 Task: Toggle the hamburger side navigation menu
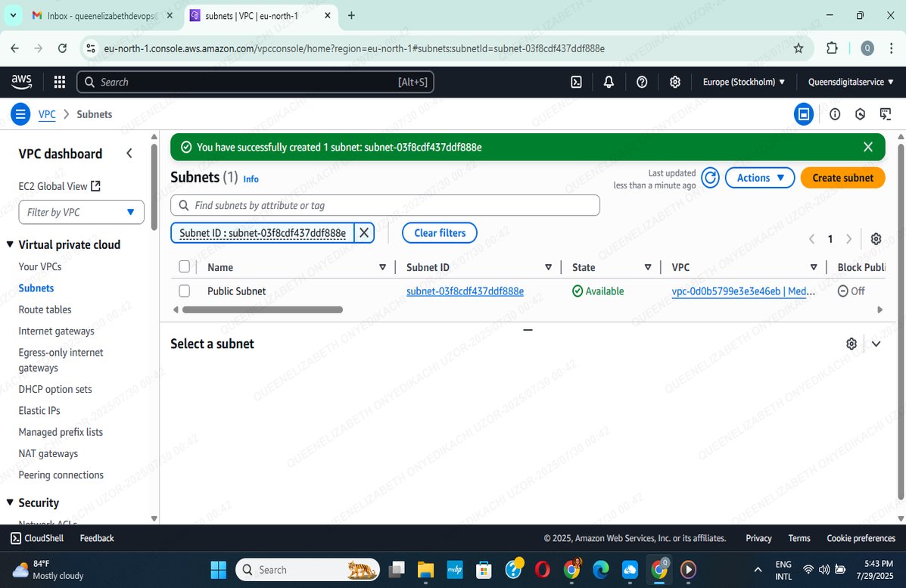(20, 114)
